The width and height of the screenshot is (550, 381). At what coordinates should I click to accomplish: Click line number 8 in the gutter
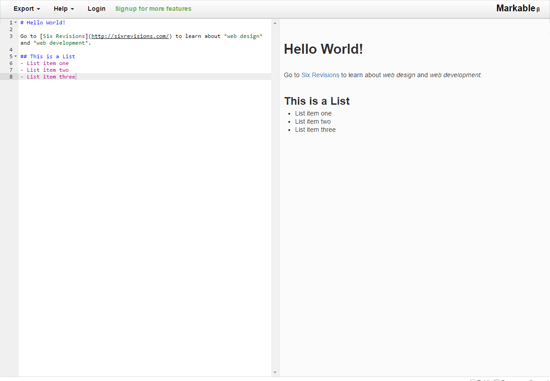[x=11, y=76]
